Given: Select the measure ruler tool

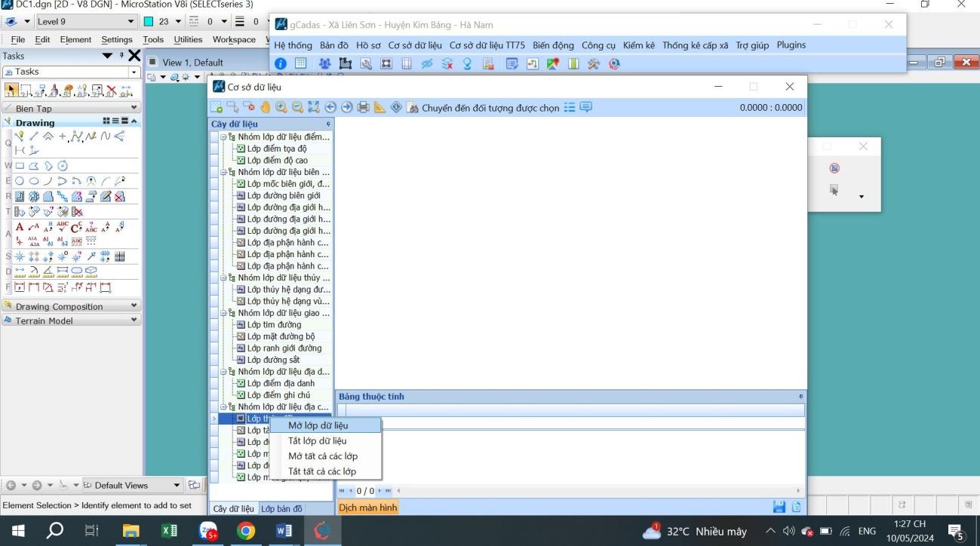Looking at the screenshot, I should pyautogui.click(x=380, y=108).
